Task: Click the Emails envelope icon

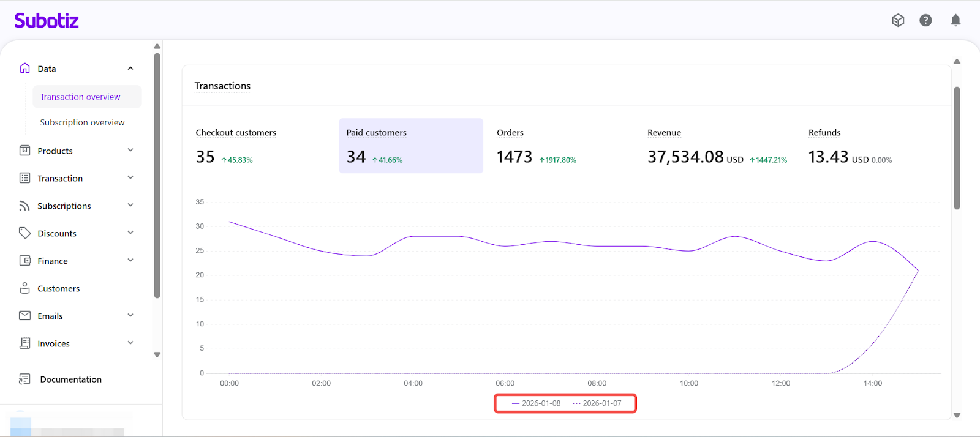Action: tap(24, 316)
